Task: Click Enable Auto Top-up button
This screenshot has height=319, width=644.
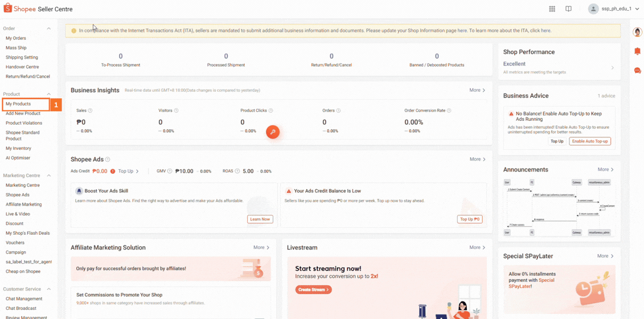Action: tap(590, 141)
